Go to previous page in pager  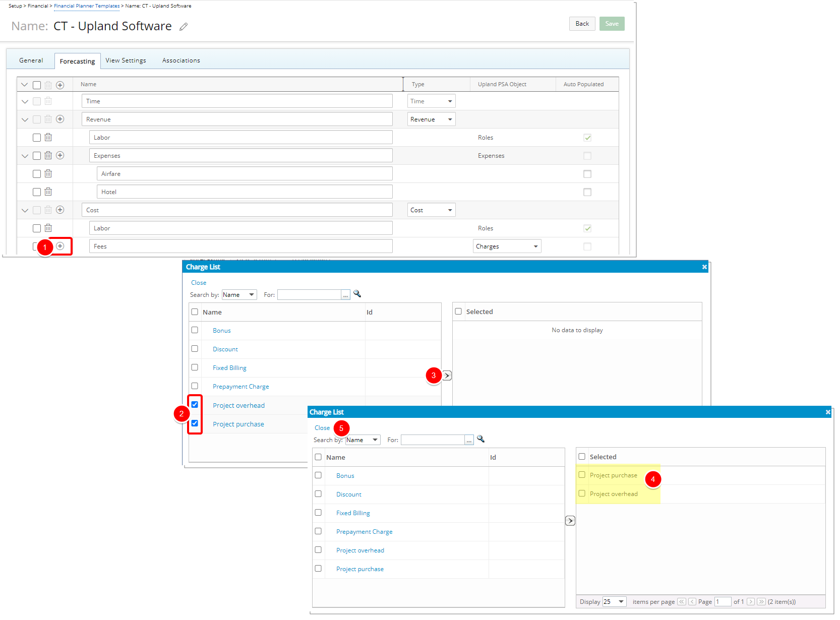(692, 602)
